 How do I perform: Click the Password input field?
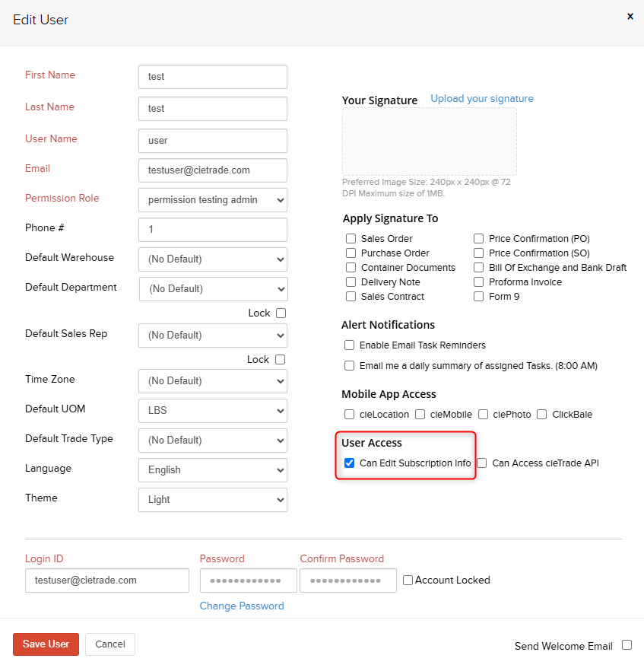click(248, 581)
